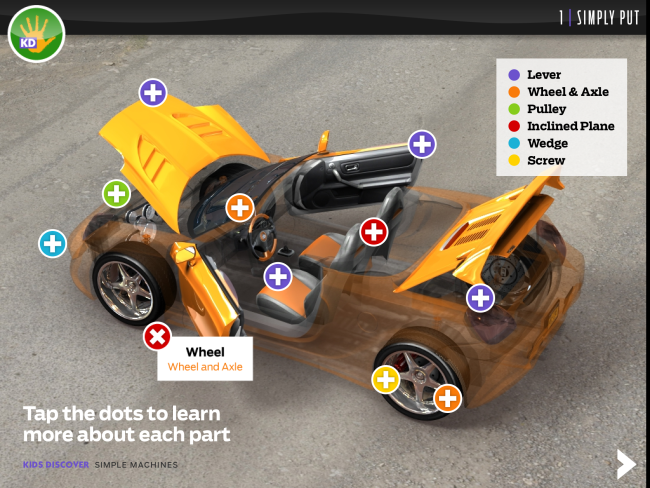Viewport: 650px width, 488px height.
Task: Click the 'Wedge' legend label
Action: (x=548, y=143)
